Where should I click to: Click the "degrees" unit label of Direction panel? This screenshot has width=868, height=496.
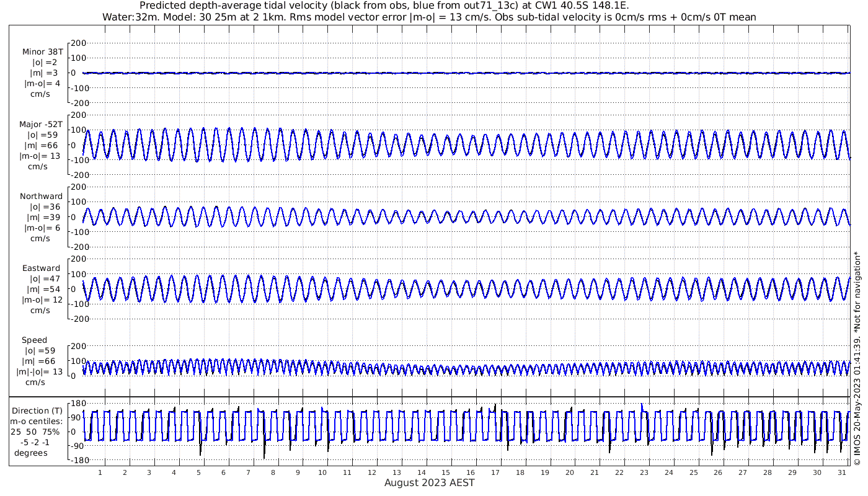point(31,453)
